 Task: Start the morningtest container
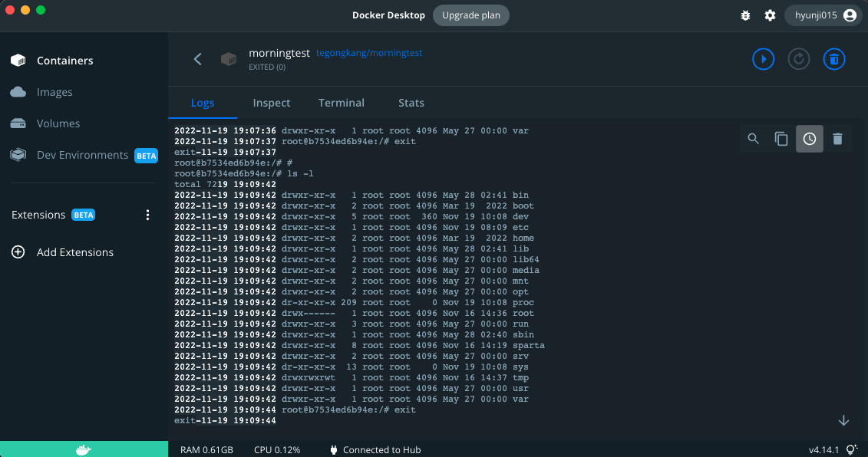coord(763,58)
